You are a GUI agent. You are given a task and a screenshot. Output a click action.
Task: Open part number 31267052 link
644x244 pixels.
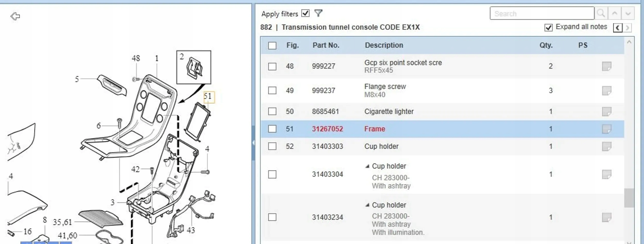click(327, 129)
